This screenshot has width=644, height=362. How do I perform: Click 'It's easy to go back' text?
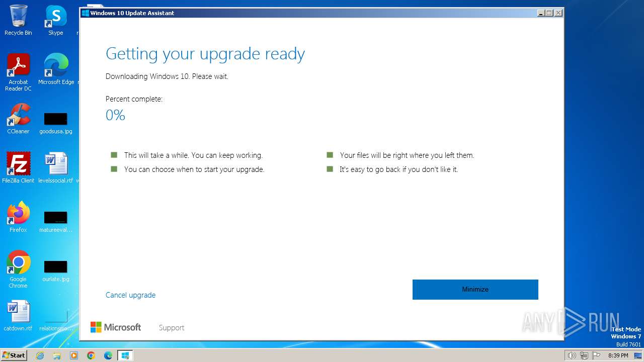pyautogui.click(x=399, y=169)
